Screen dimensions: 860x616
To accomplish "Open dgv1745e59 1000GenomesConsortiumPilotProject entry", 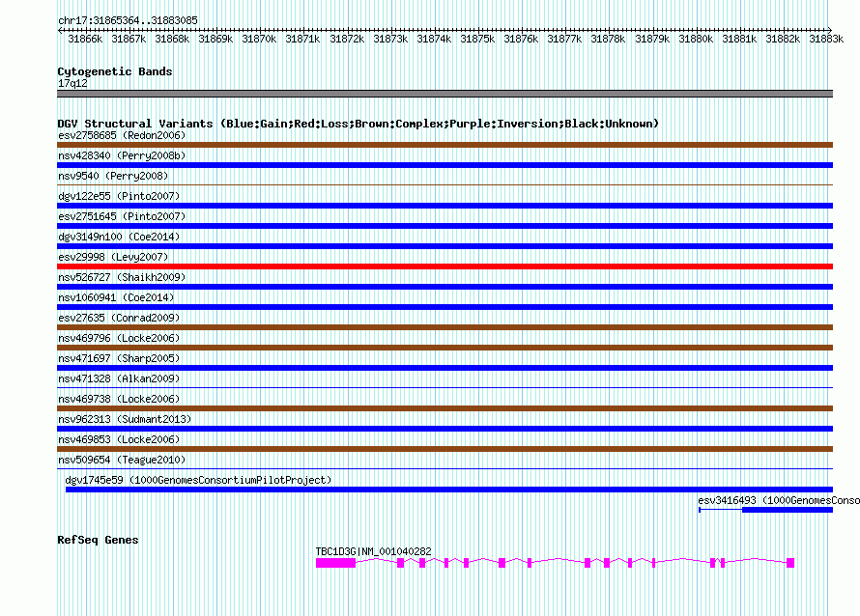I will tap(198, 480).
